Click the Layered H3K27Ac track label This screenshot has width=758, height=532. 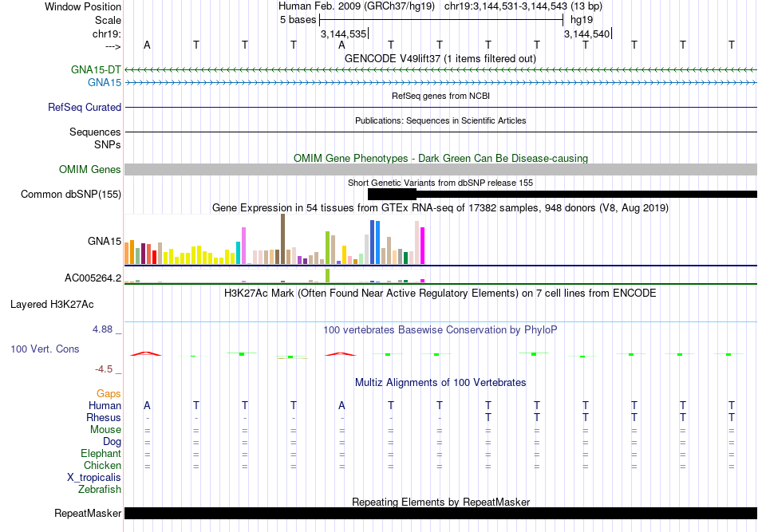[x=52, y=305]
